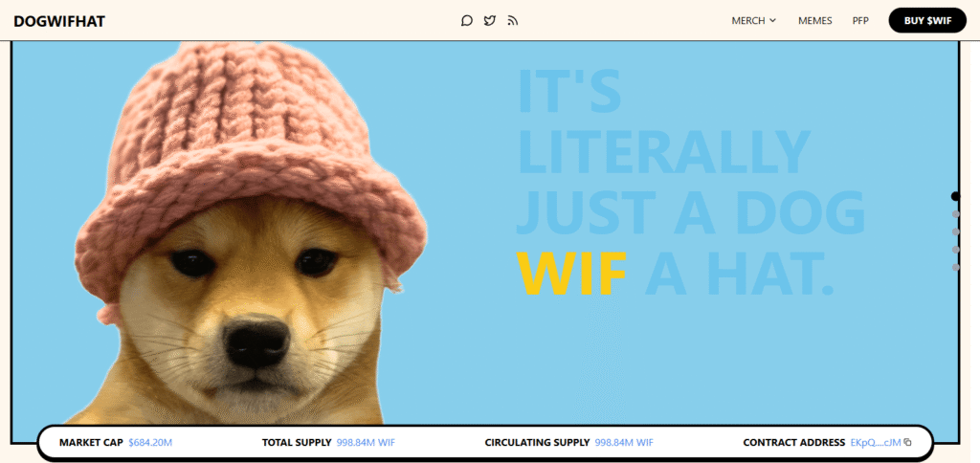Click the RSS feed icon
The width and height of the screenshot is (980, 463).
click(x=513, y=21)
